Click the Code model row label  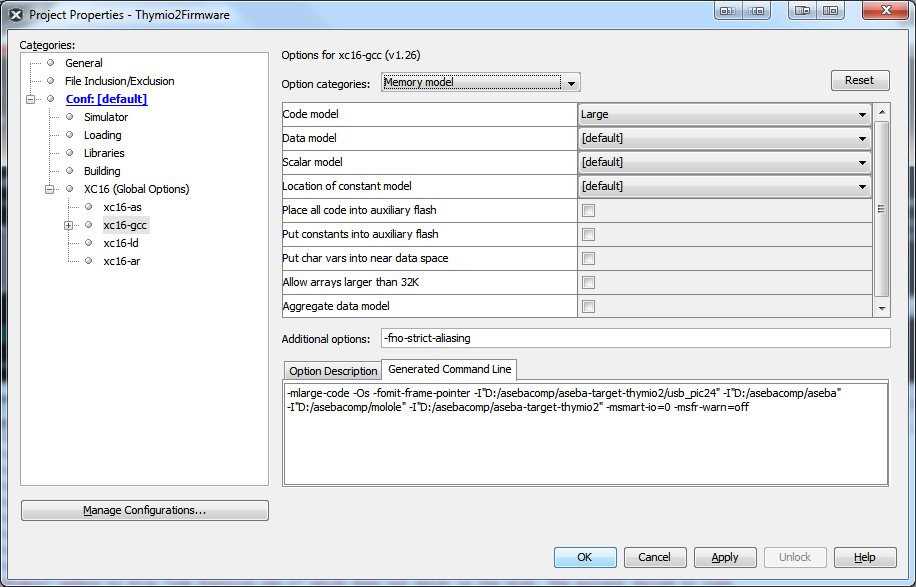click(310, 114)
